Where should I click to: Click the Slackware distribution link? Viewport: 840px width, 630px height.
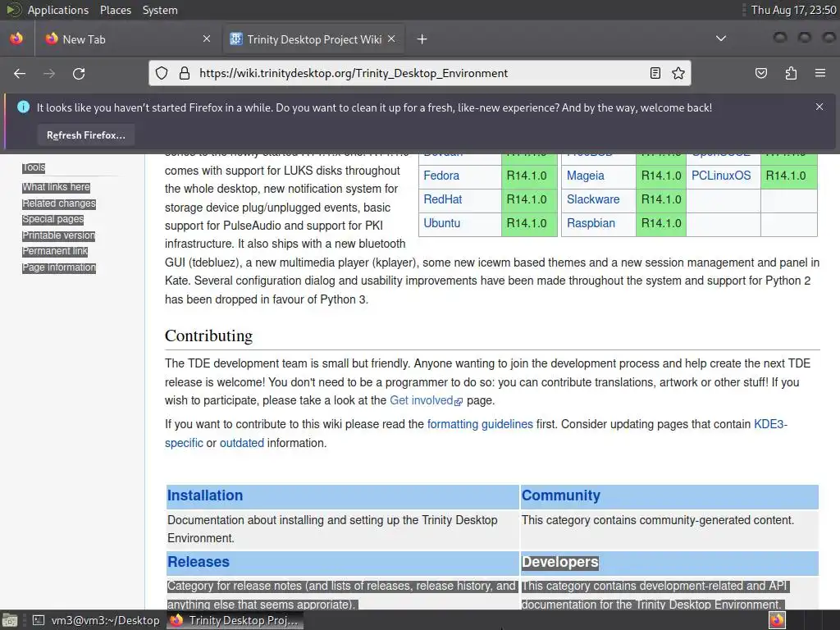point(593,199)
